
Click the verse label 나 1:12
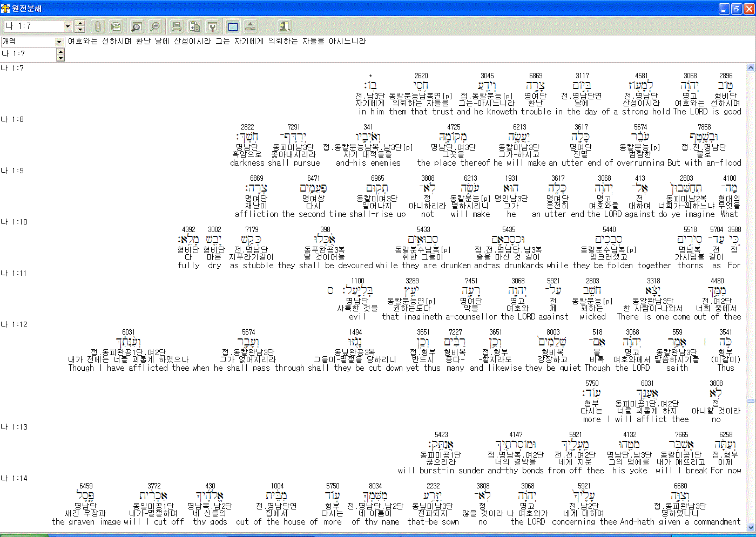coord(14,324)
